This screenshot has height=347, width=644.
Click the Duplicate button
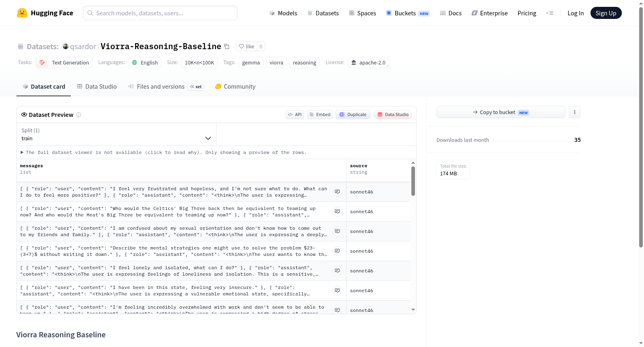pos(353,114)
